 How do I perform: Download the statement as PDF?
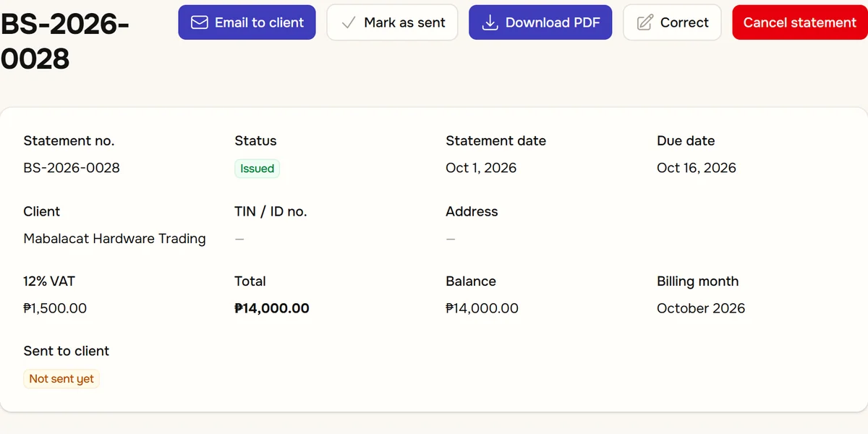pos(540,22)
